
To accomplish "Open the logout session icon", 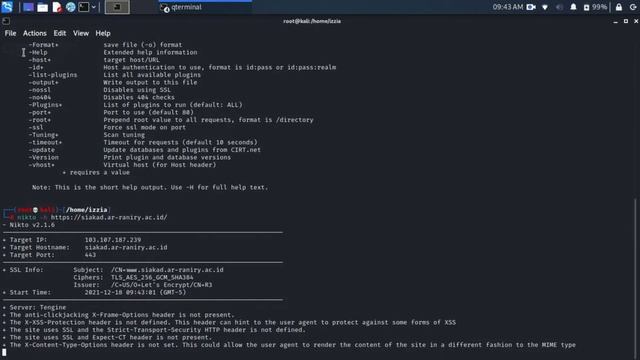I will 633,7.
